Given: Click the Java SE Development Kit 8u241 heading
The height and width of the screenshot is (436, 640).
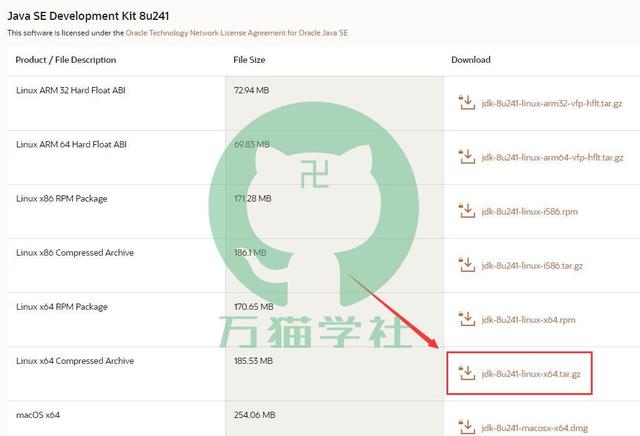Looking at the screenshot, I should (88, 16).
